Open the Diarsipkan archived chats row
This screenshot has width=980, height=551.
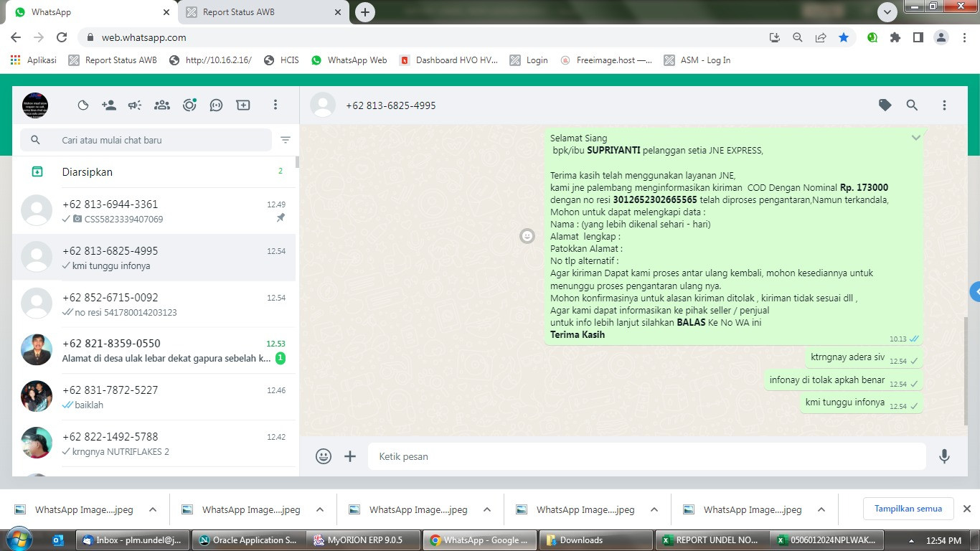click(154, 172)
